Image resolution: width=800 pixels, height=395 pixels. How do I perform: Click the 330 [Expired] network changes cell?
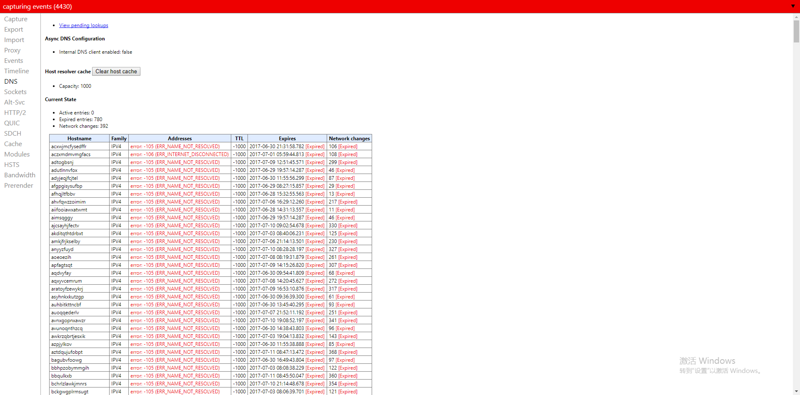point(349,225)
